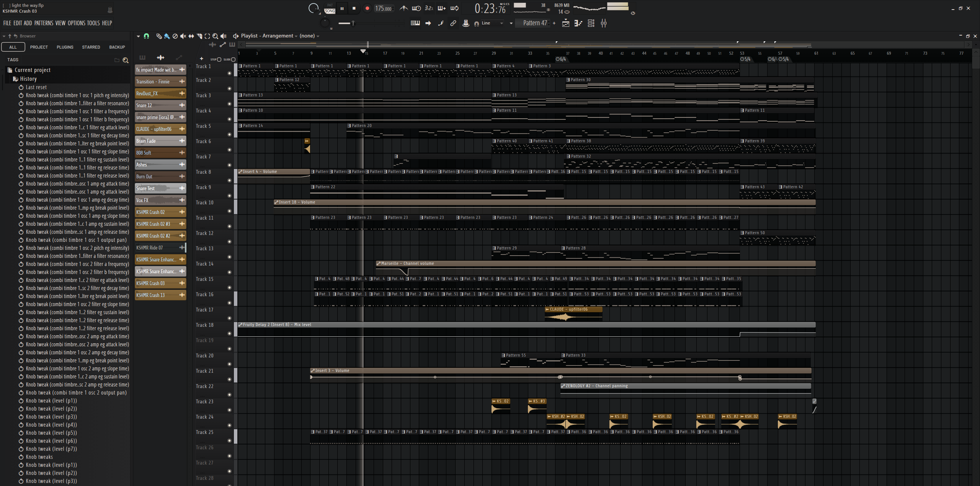Screen dimensions: 980x486
Task: Click the main pitch knob
Action: point(325,23)
